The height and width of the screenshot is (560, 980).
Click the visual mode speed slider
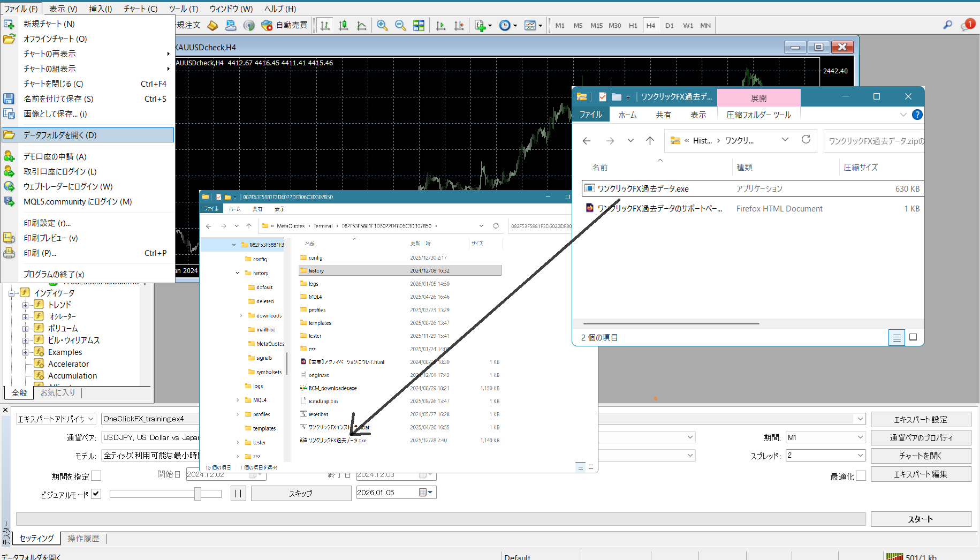(197, 494)
